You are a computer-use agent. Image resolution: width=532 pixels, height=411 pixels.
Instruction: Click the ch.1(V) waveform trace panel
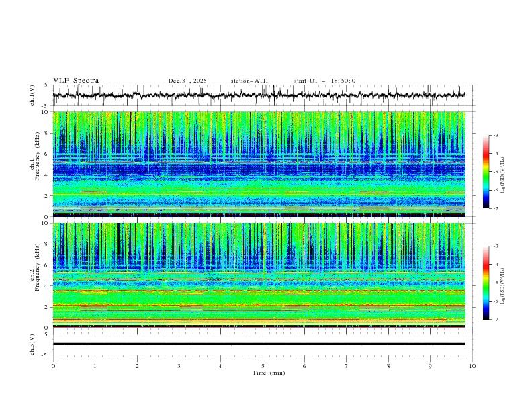[263, 95]
